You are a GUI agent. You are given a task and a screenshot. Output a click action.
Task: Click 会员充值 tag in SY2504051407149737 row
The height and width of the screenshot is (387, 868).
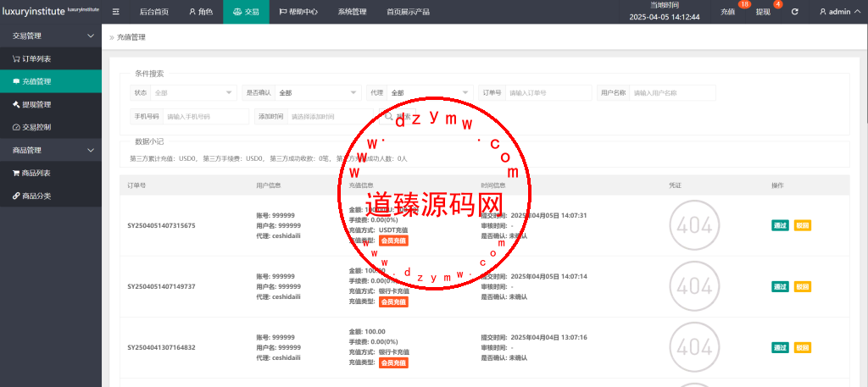[x=393, y=301]
